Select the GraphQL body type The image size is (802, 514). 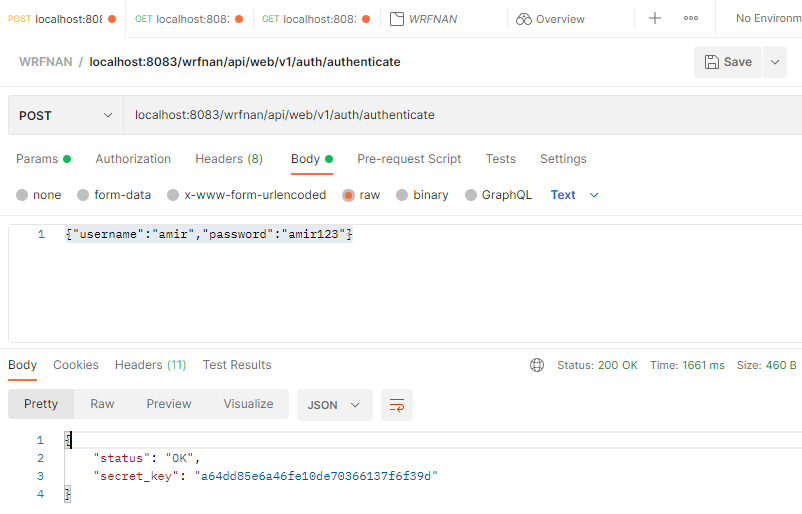tap(471, 195)
